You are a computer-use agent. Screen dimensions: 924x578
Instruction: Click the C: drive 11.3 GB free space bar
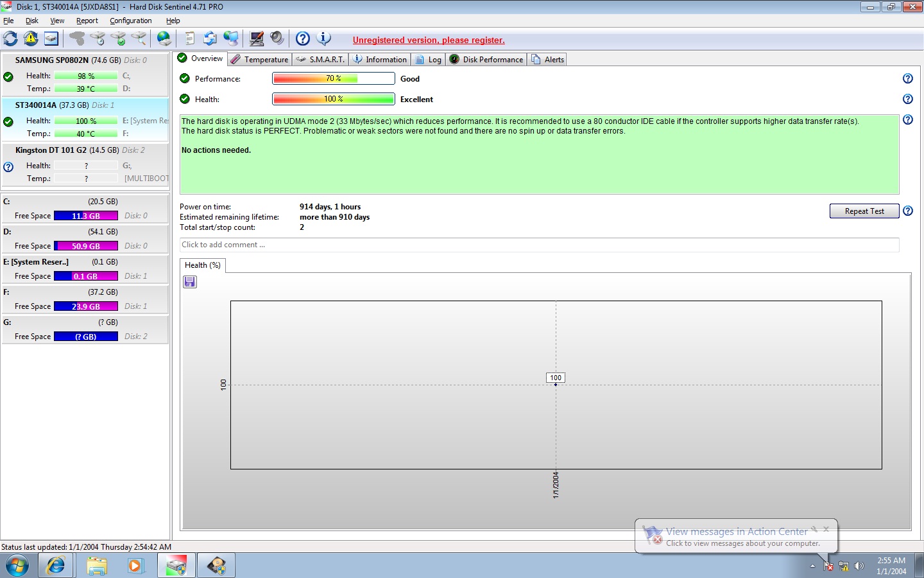tap(86, 216)
